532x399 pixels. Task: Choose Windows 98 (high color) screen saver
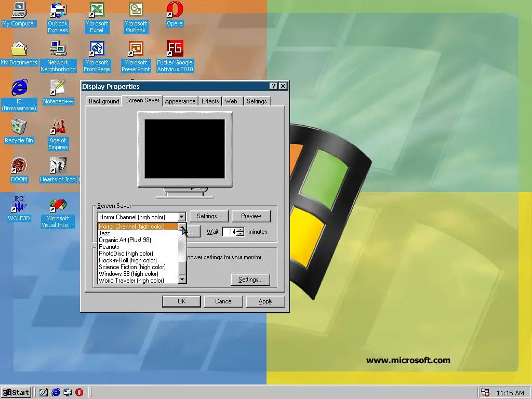click(x=138, y=274)
